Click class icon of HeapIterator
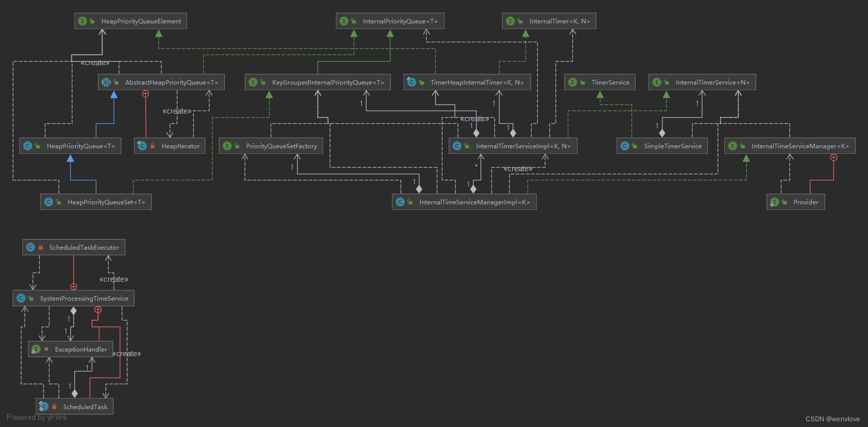This screenshot has height=427, width=868. tap(142, 146)
